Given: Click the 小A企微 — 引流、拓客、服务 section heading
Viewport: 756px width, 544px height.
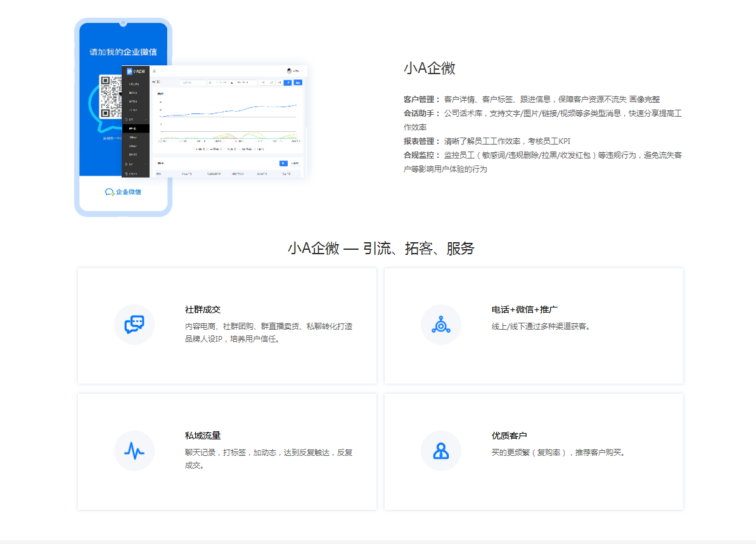Looking at the screenshot, I should [380, 249].
